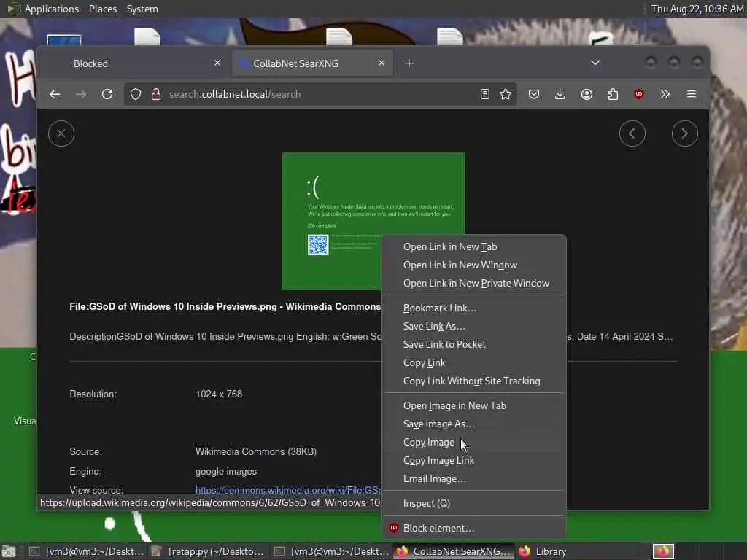Open the tracking protection shield icon
Screen dimensions: 747x560
[136, 94]
